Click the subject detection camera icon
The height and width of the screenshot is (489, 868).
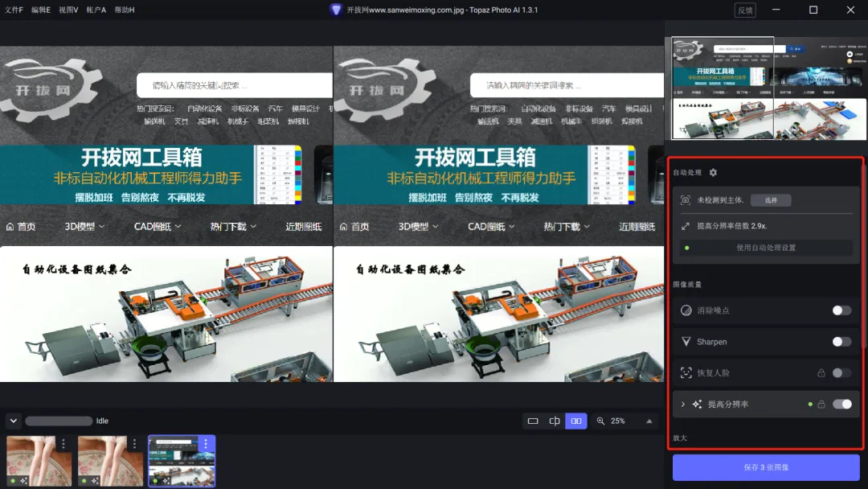pos(686,200)
